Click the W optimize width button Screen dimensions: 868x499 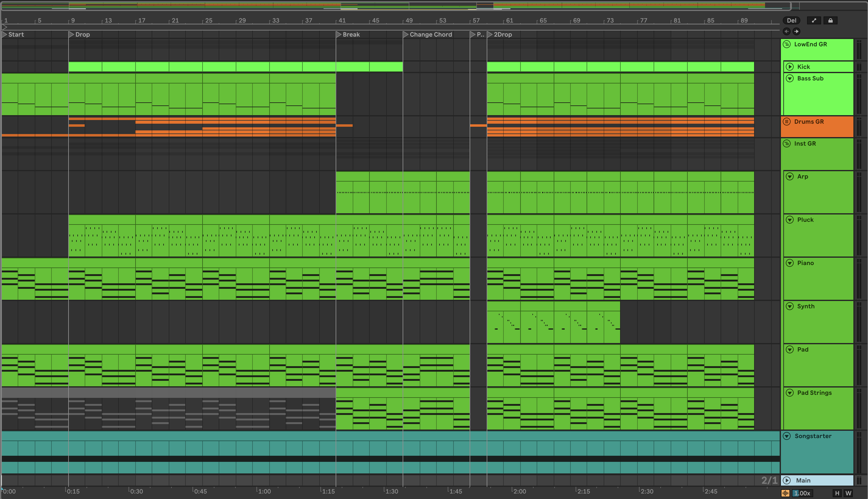849,493
